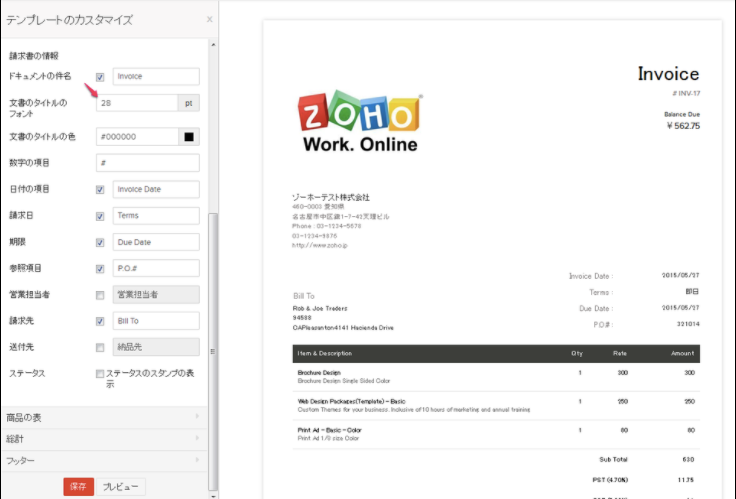This screenshot has height=499, width=736.
Task: Edit the document title text field Invoice
Action: (156, 77)
